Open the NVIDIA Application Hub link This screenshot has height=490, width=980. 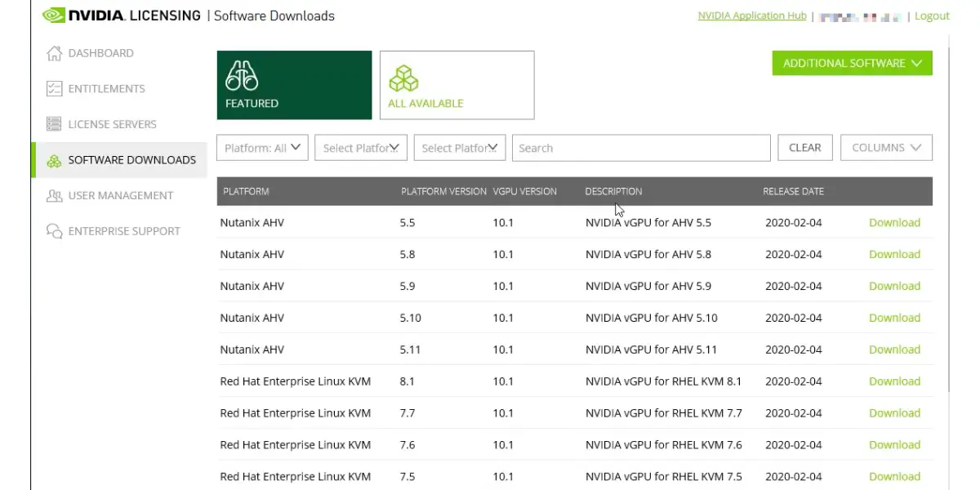(751, 16)
